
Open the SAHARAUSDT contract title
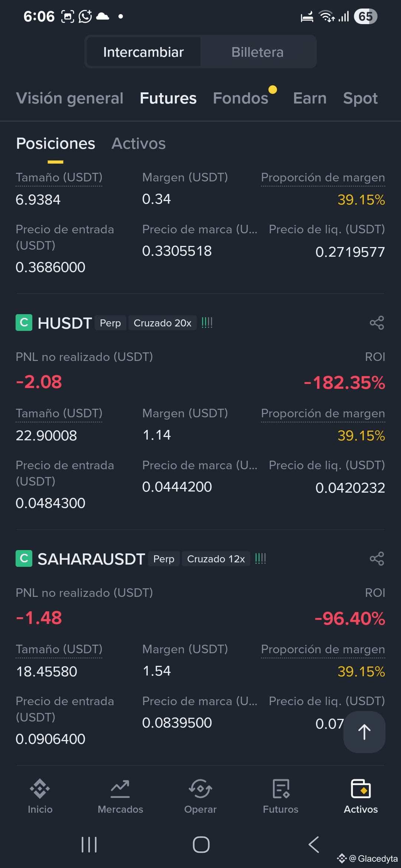click(91, 559)
